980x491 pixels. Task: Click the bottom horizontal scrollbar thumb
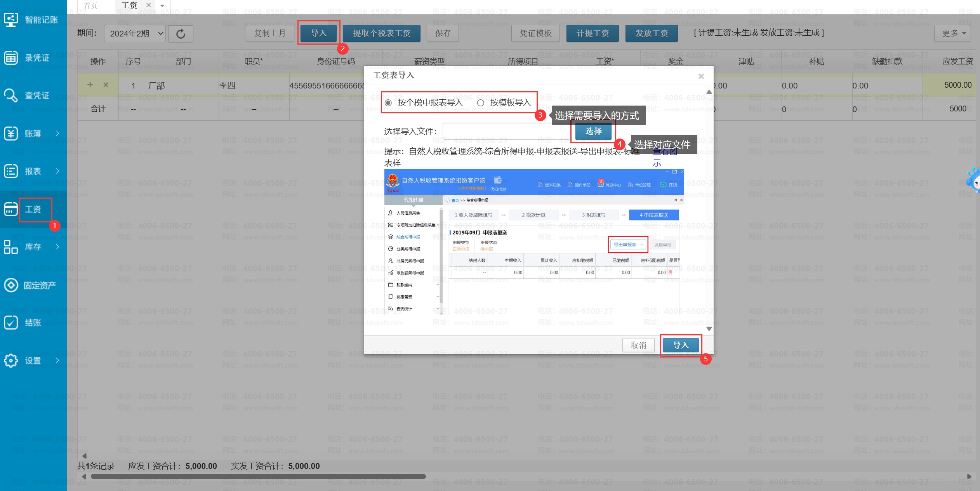pyautogui.click(x=258, y=476)
